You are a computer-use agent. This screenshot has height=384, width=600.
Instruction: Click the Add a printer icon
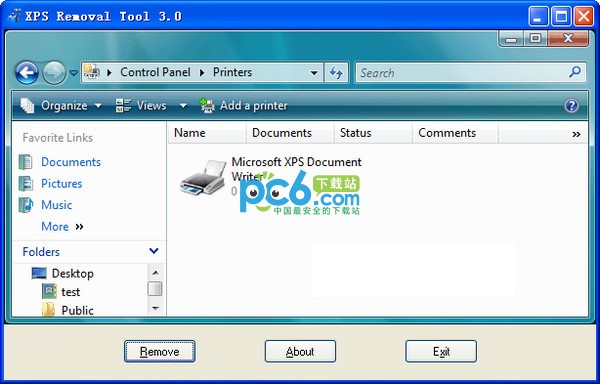207,106
